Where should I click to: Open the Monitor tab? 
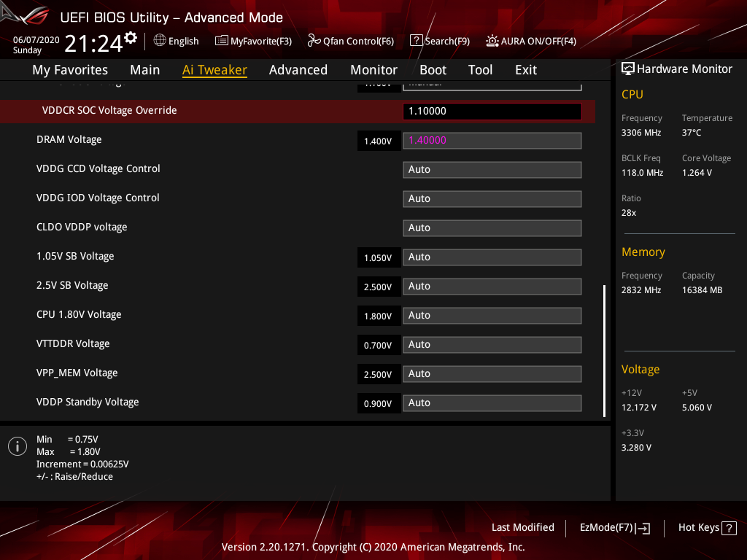373,70
